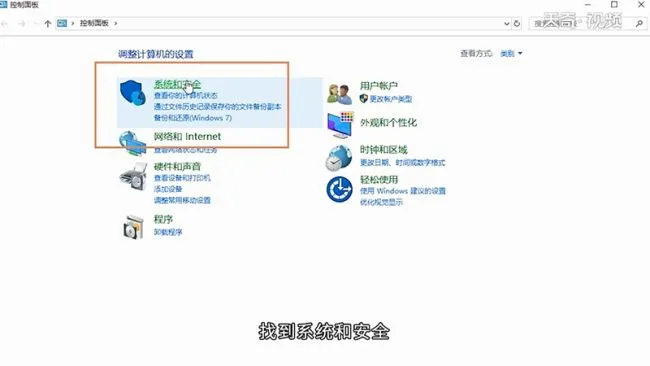Click the up arrow navigation button

[48, 24]
